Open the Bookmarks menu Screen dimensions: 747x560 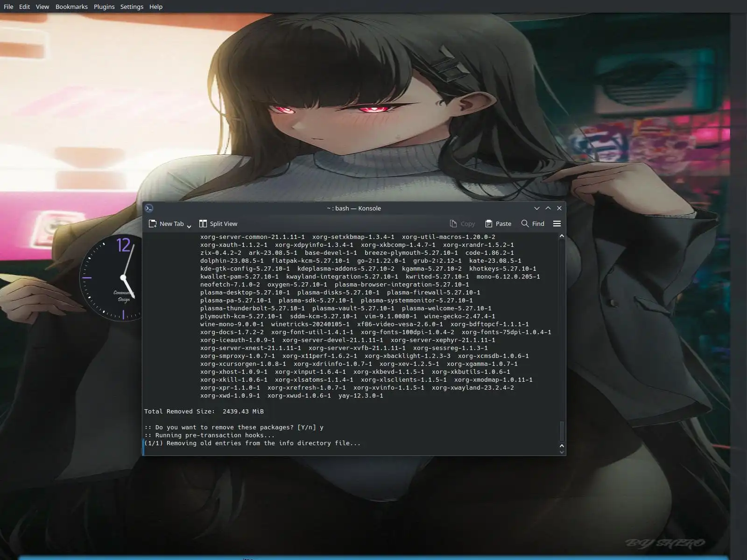click(x=71, y=7)
